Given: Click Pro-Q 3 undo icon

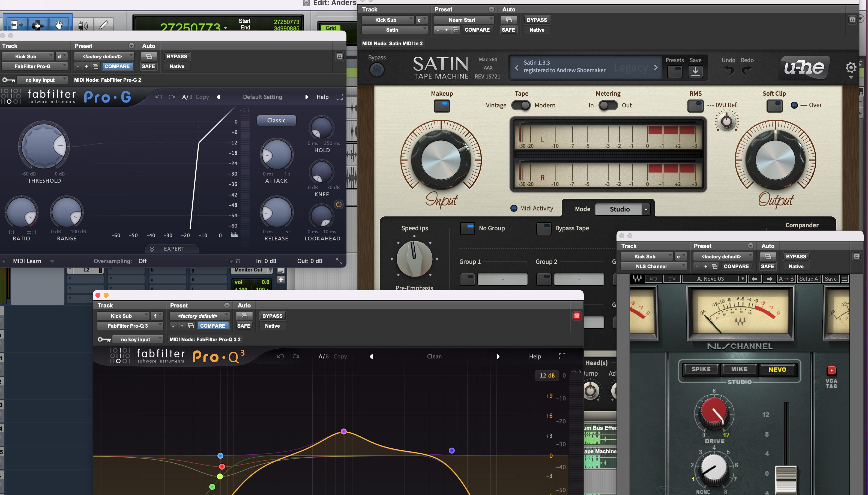Looking at the screenshot, I should (x=281, y=356).
